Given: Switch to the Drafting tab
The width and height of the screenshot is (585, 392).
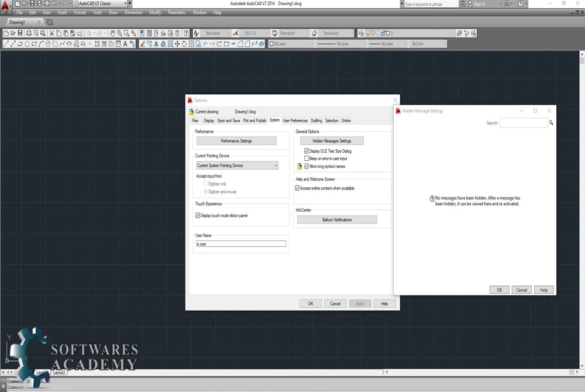Looking at the screenshot, I should pos(316,121).
